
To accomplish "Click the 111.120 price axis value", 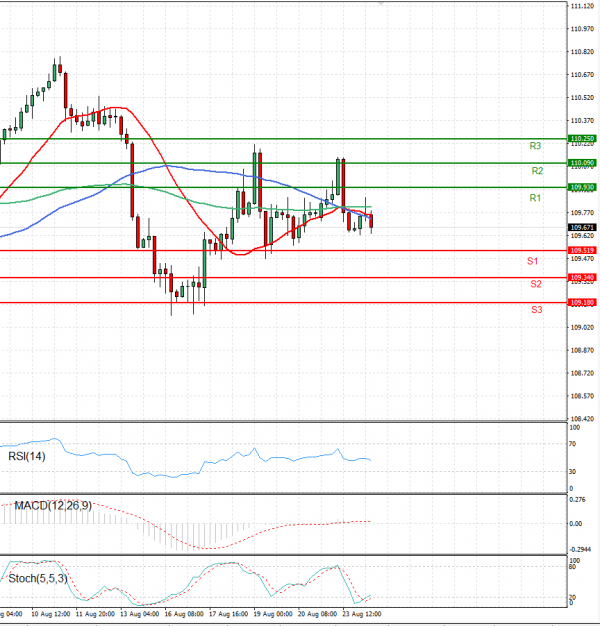I will [x=582, y=6].
